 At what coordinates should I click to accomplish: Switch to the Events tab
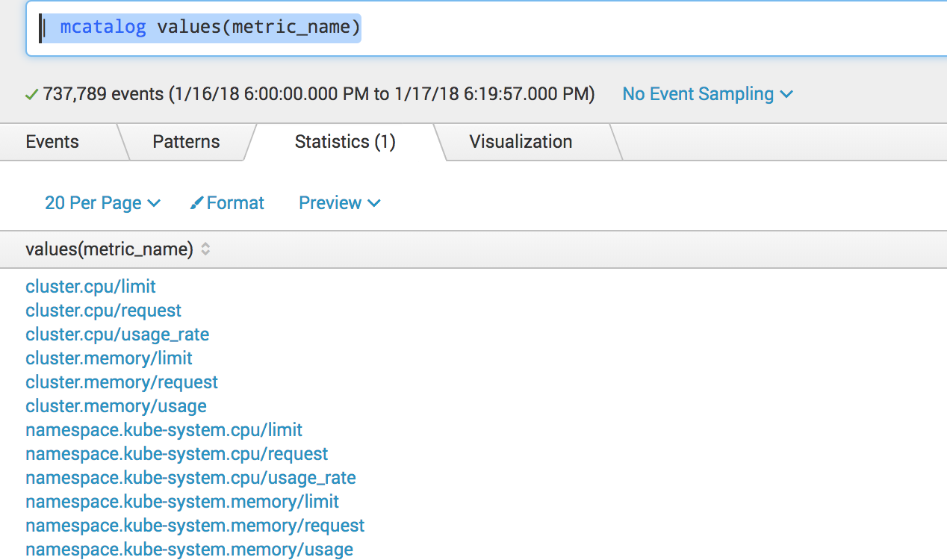(52, 142)
